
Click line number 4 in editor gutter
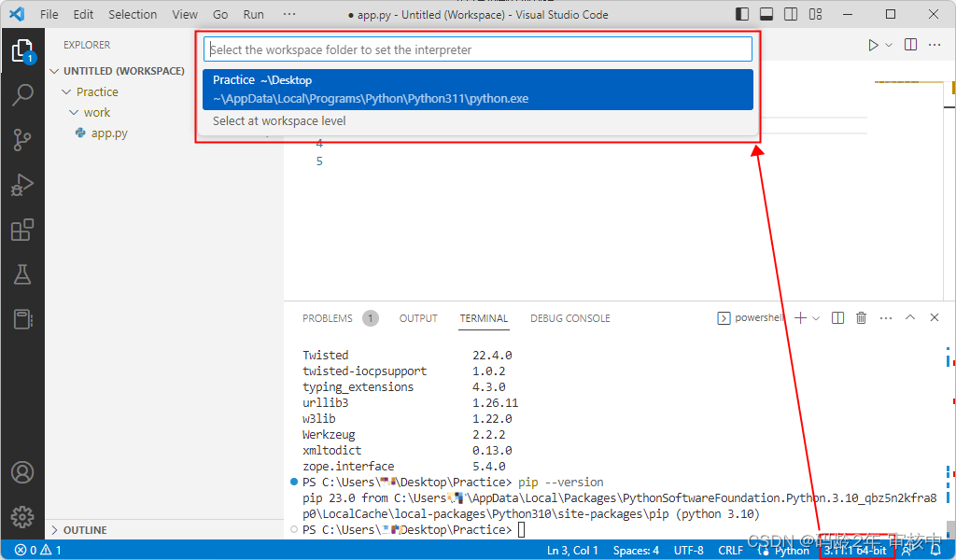(x=319, y=144)
